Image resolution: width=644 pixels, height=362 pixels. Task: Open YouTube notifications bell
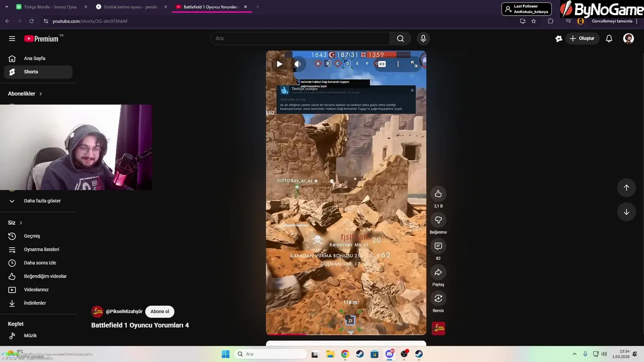(x=609, y=39)
